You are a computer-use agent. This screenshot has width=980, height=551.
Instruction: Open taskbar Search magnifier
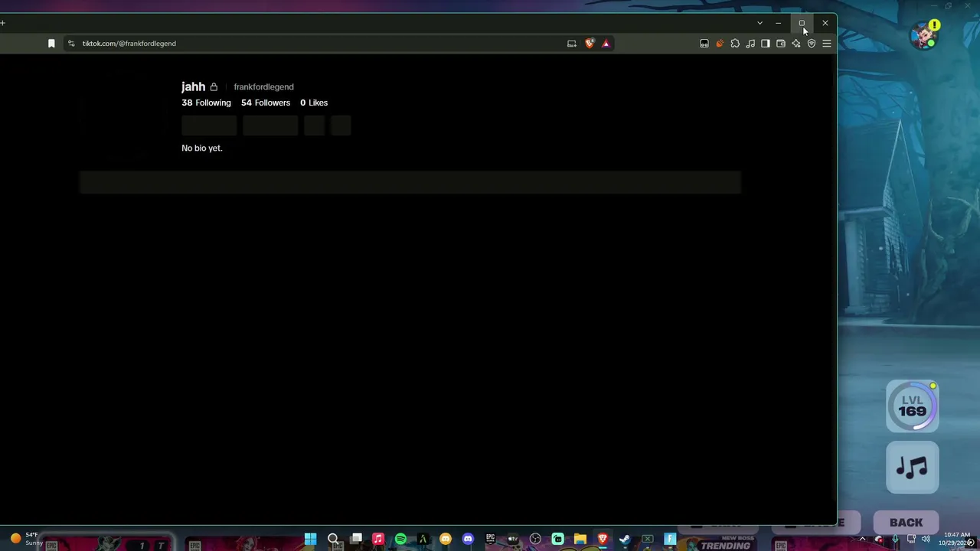[333, 540]
